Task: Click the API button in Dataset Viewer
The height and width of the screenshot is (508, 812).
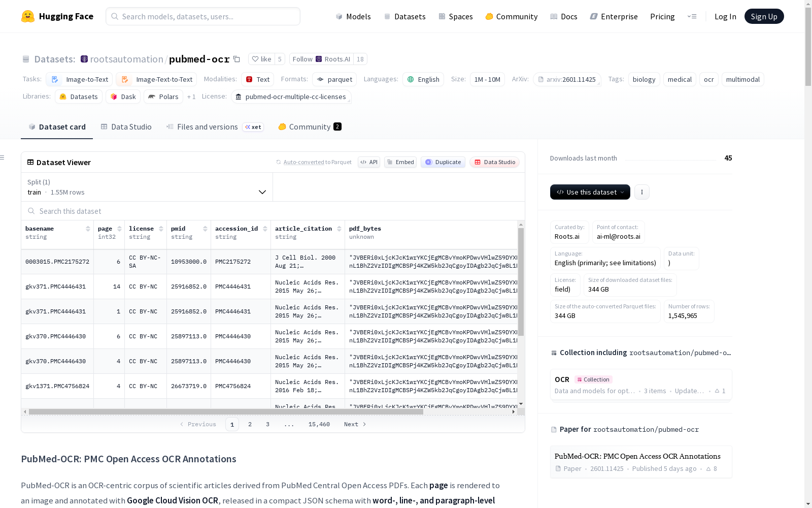Action: coord(369,162)
